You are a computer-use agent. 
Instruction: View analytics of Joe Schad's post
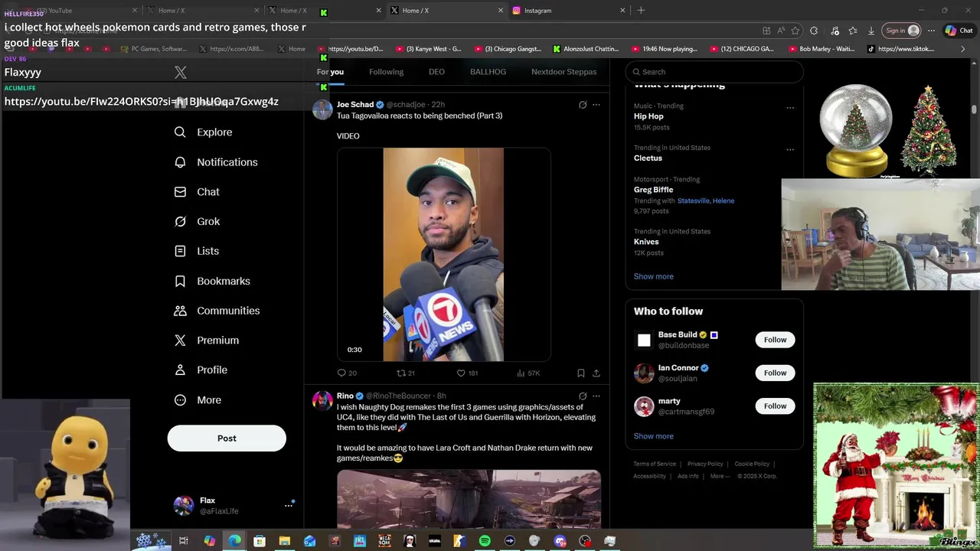(x=528, y=373)
